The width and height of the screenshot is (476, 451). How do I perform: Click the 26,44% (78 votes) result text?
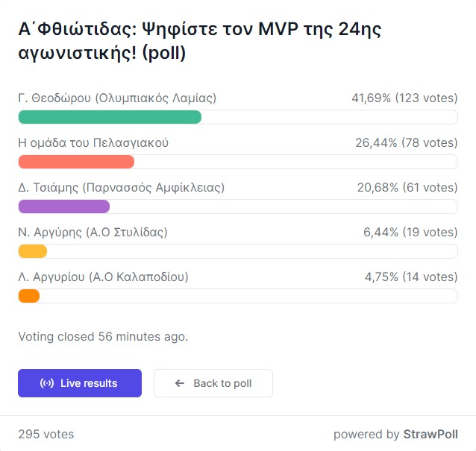coord(407,143)
